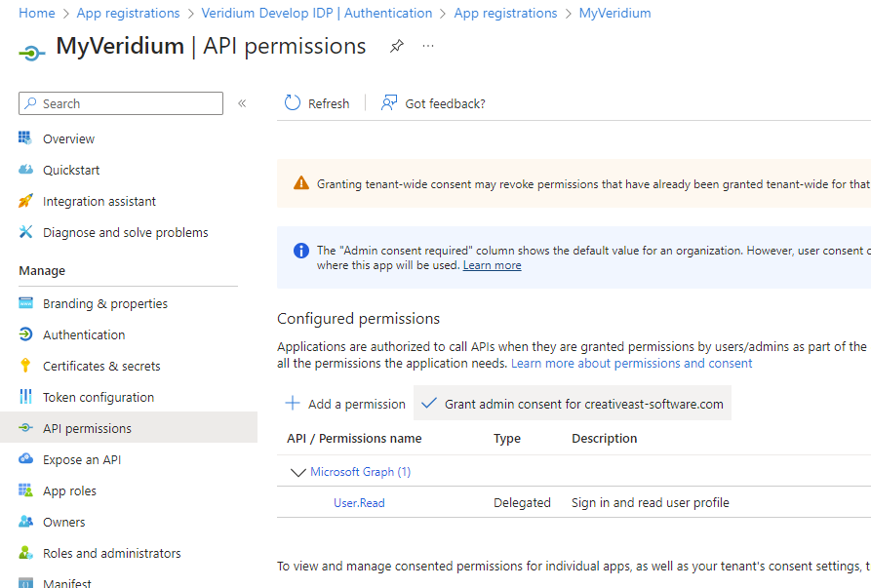Open the User.Read permission details
This screenshot has height=588, width=871.
(x=358, y=502)
